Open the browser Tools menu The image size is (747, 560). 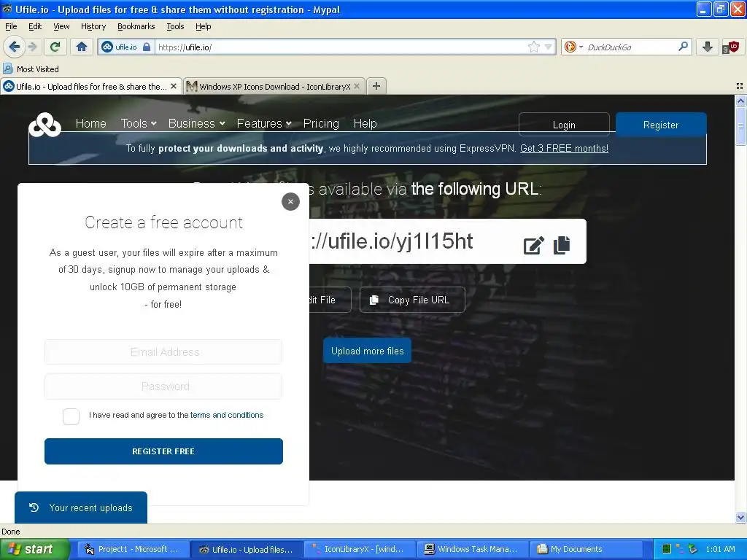175,26
